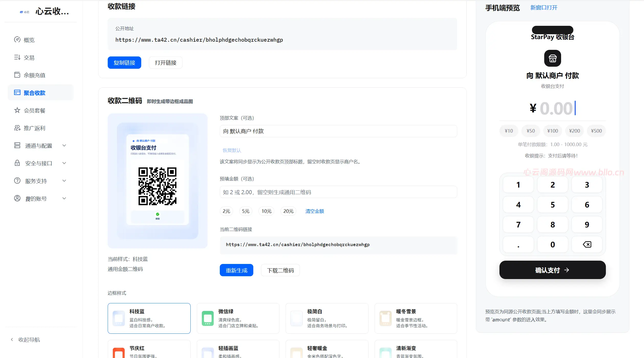This screenshot has width=644, height=358.
Task: Expand the 我的账号 submenu chevron
Action: point(64,198)
